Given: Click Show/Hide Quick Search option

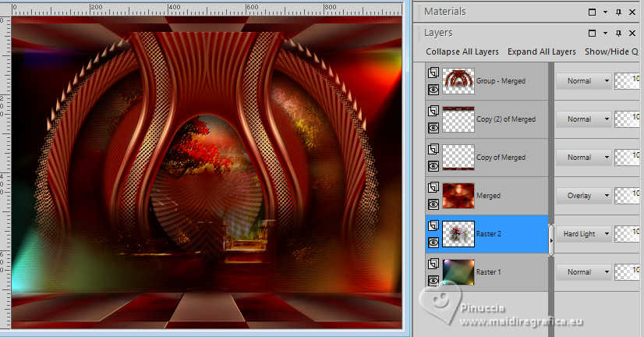Looking at the screenshot, I should (x=612, y=51).
